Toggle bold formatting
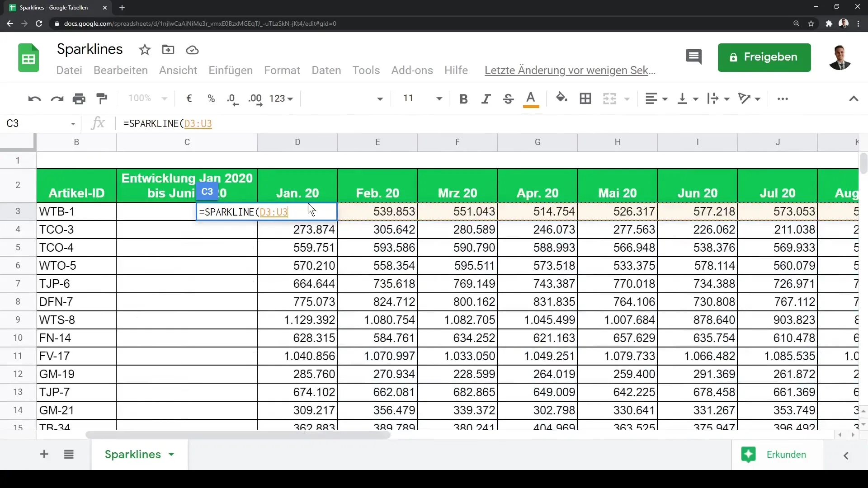Screen dimensions: 868x488 tap(463, 99)
